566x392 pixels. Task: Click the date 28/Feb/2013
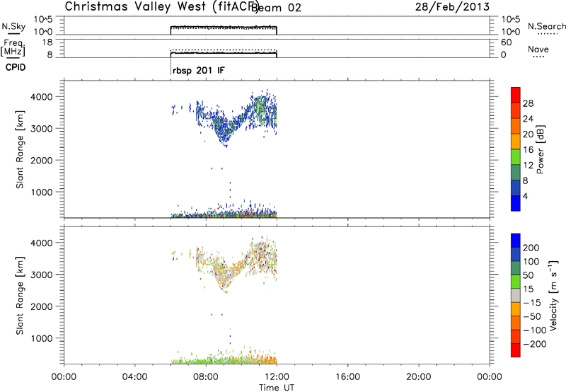point(452,7)
